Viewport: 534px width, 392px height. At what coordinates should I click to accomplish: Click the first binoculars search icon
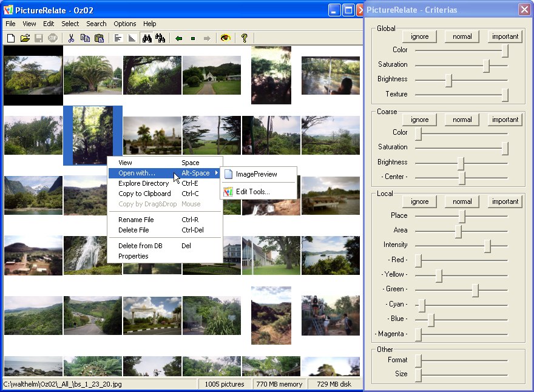(x=146, y=38)
